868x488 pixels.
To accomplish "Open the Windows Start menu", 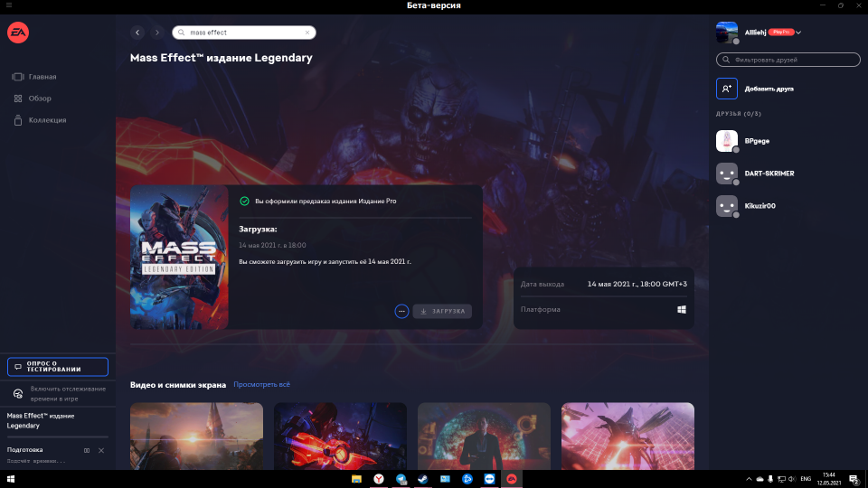I will (11, 479).
